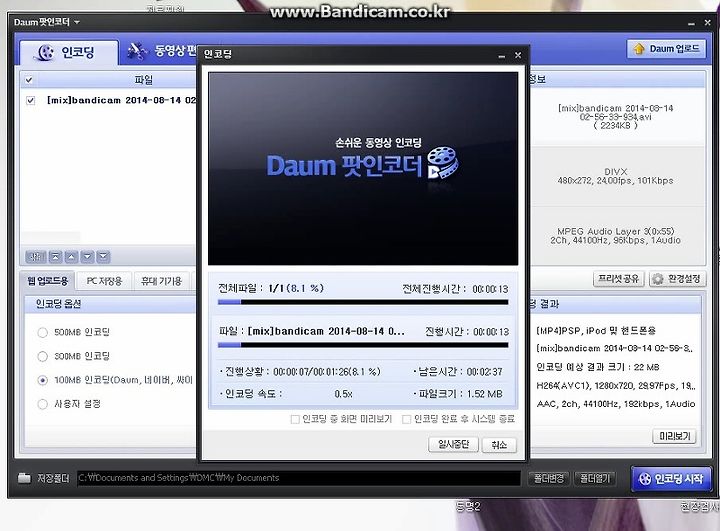Move the file to the top of the list
The width and height of the screenshot is (720, 531).
[56, 257]
